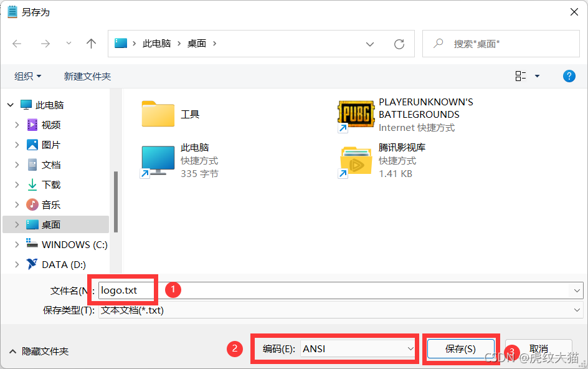Expand the 视频 tree node
This screenshot has width=588, height=369.
click(17, 125)
